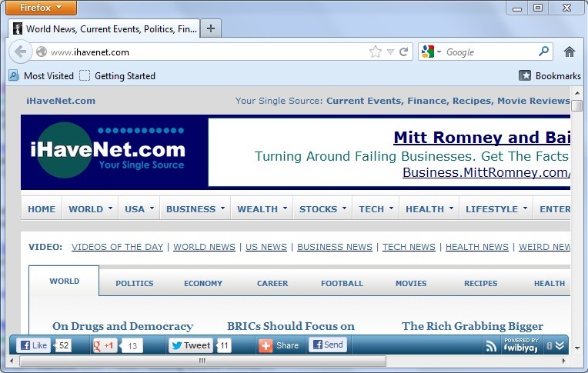The width and height of the screenshot is (588, 373).
Task: Open HEALTH NEWS video link
Action: point(476,247)
